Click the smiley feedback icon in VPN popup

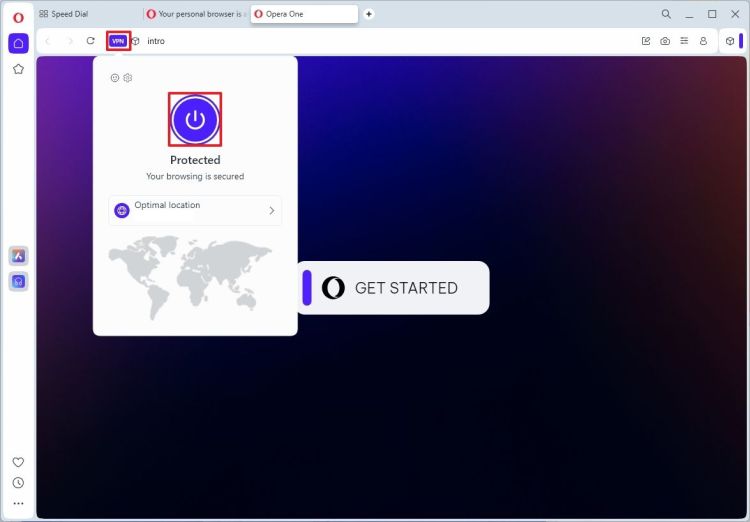click(x=115, y=78)
